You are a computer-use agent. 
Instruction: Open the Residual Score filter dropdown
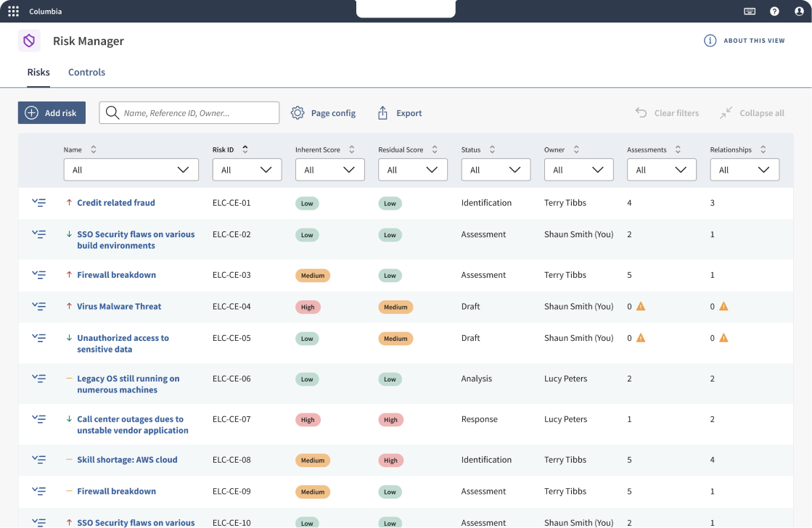[413, 170]
